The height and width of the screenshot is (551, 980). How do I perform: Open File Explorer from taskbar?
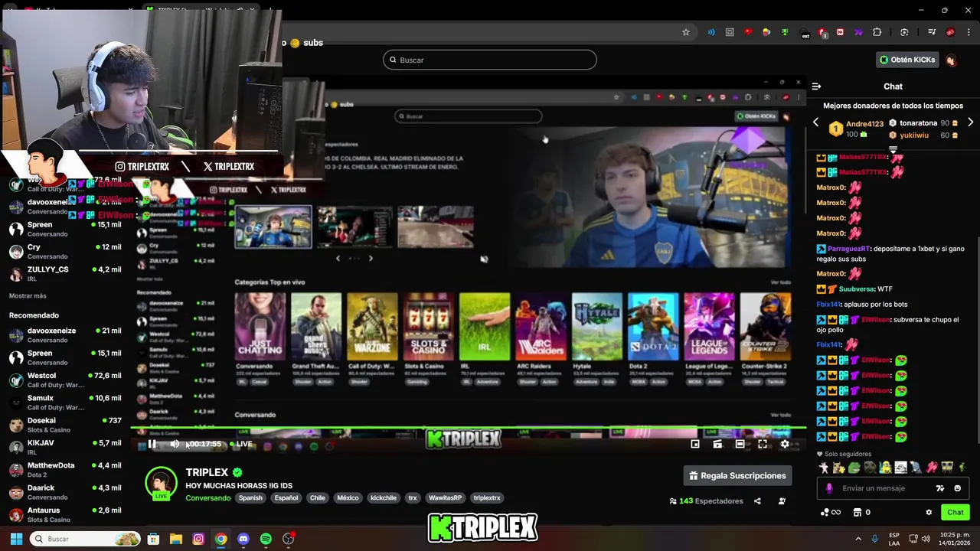[x=175, y=539]
